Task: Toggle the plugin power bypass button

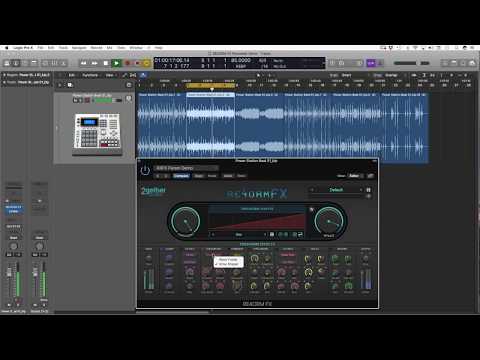Action: 145,171
